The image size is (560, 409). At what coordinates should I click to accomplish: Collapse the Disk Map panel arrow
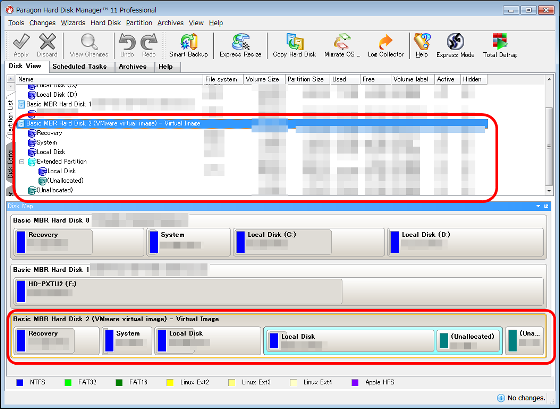[538, 206]
